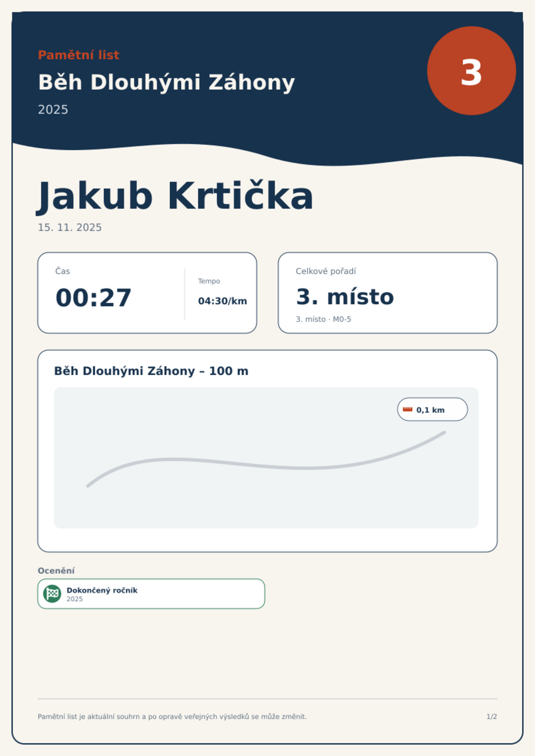Image resolution: width=535 pixels, height=756 pixels.
Task: Click the Ocenění section heading
Action: 56,571
